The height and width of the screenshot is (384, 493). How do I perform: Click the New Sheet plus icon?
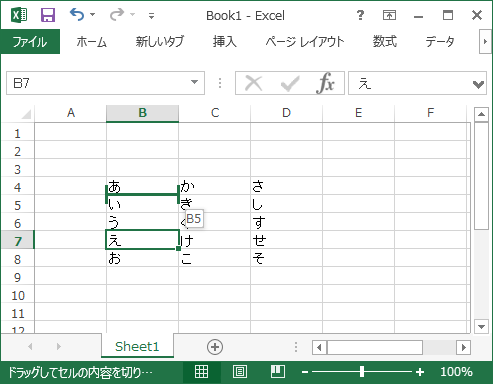215,347
